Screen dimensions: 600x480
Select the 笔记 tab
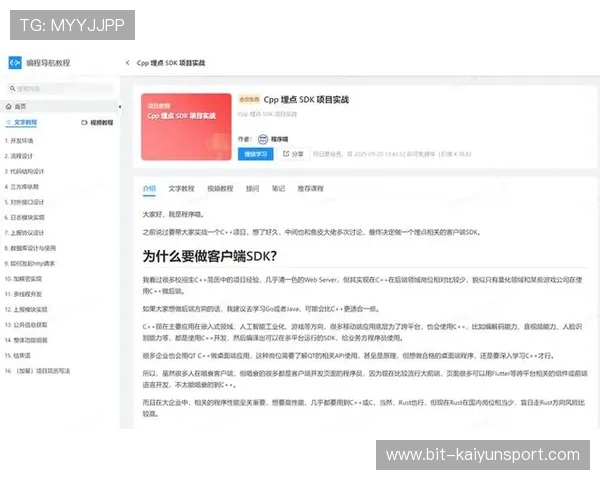278,189
